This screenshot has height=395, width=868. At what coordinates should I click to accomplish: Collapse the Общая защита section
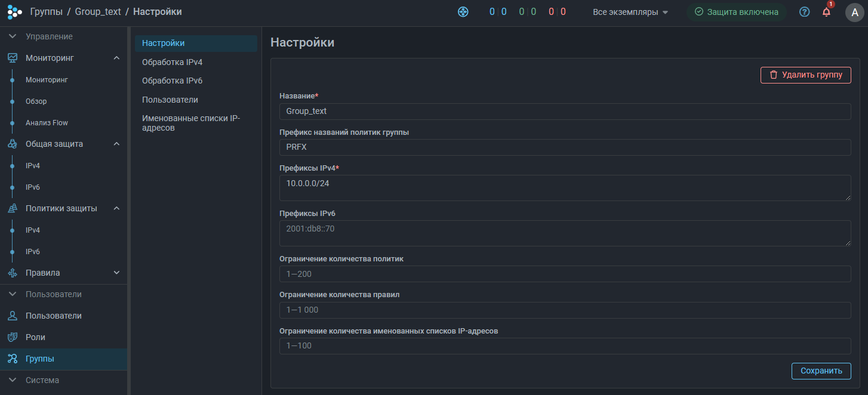pyautogui.click(x=116, y=144)
